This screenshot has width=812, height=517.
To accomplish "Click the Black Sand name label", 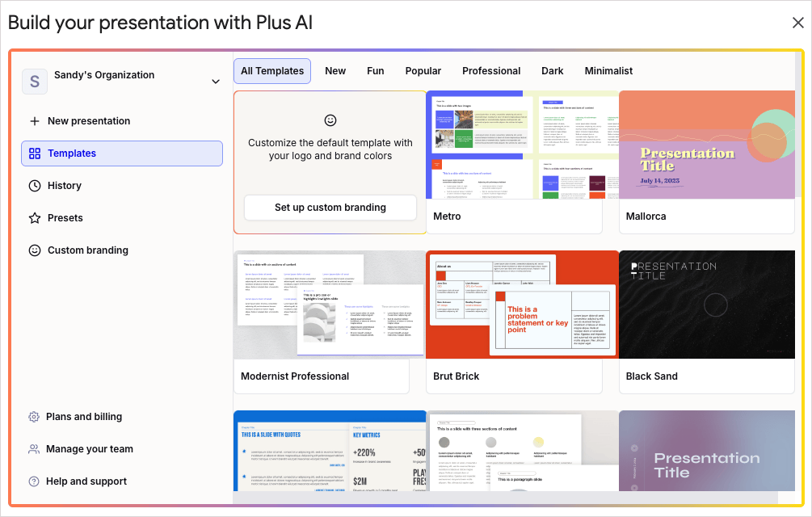I will coord(651,376).
